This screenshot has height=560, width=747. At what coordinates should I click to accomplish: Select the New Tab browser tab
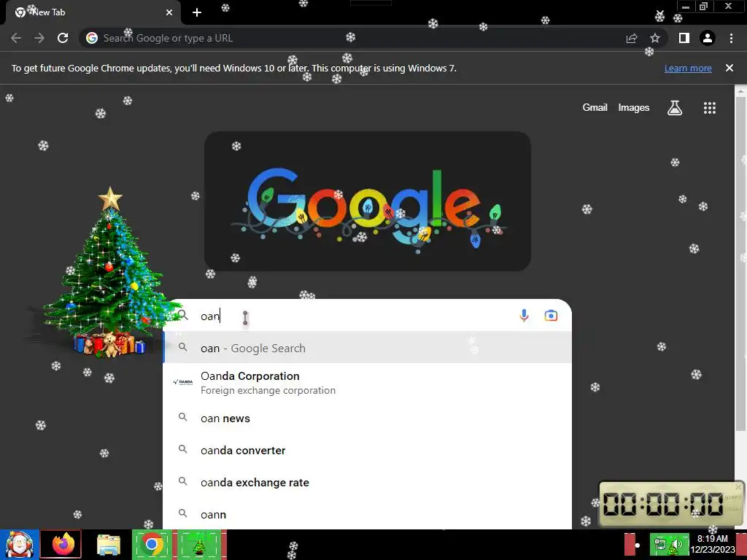coord(93,12)
